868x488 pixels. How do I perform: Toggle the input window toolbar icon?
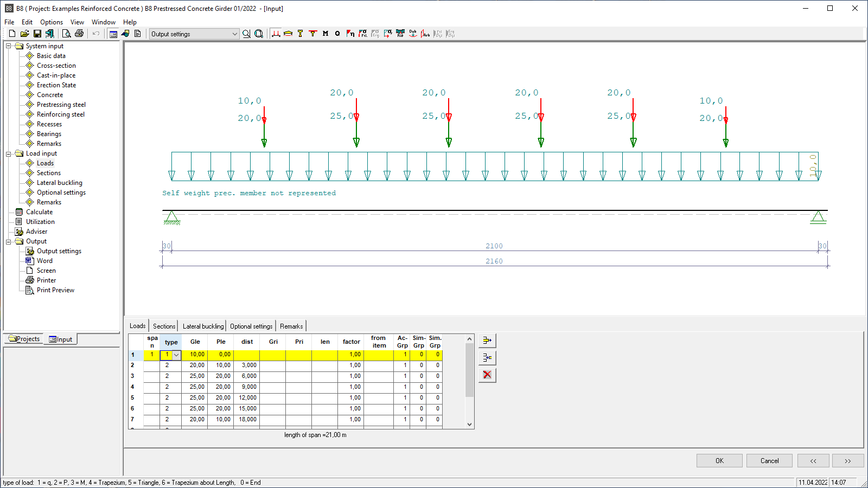click(113, 34)
